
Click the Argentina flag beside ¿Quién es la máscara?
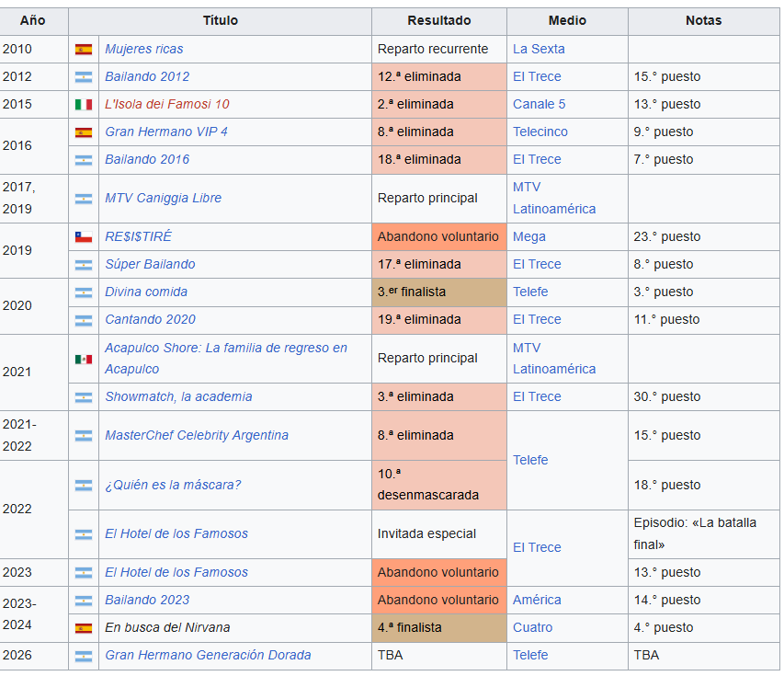point(84,486)
